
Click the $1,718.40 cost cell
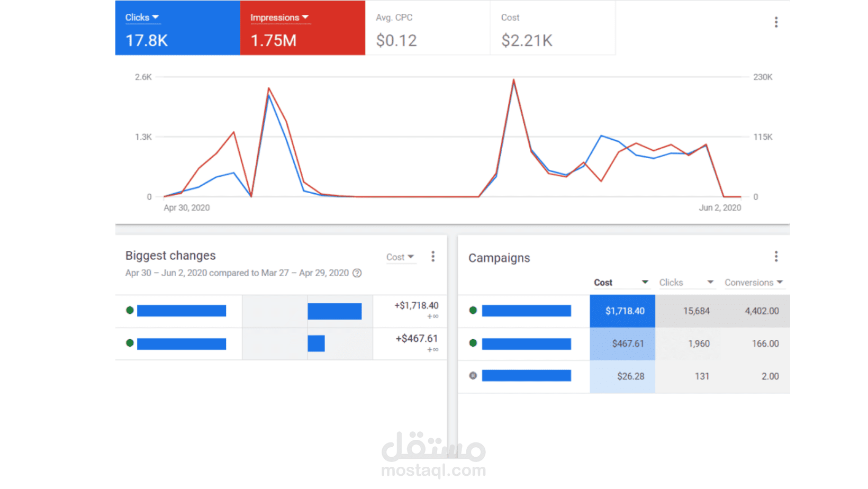click(622, 311)
